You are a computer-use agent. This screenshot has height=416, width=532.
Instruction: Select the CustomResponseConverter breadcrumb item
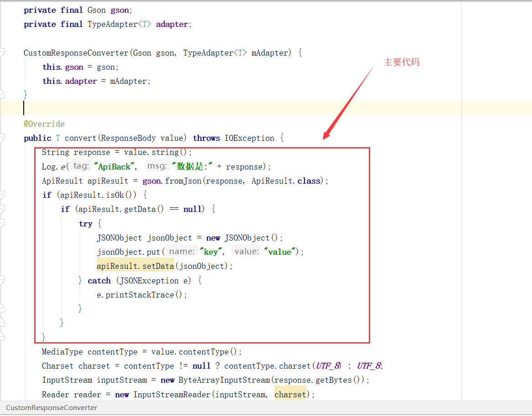click(x=51, y=407)
